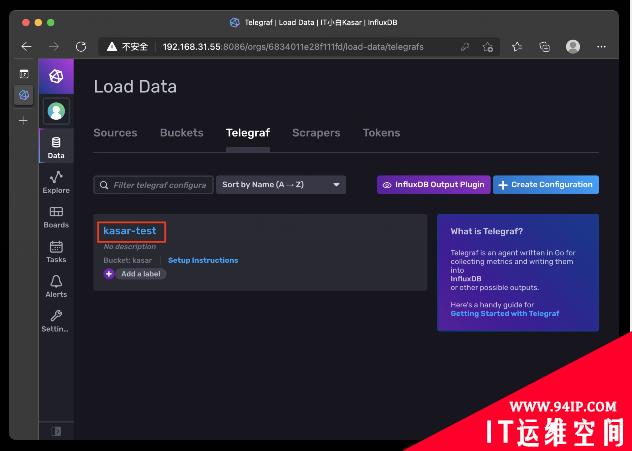Open the user avatar menu in sidebar
This screenshot has width=632, height=451.
(56, 111)
